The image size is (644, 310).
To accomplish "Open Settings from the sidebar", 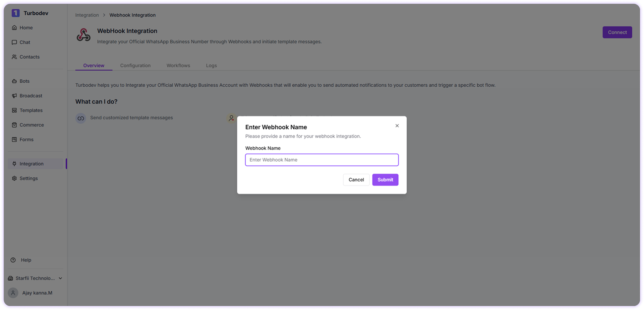I will click(29, 178).
